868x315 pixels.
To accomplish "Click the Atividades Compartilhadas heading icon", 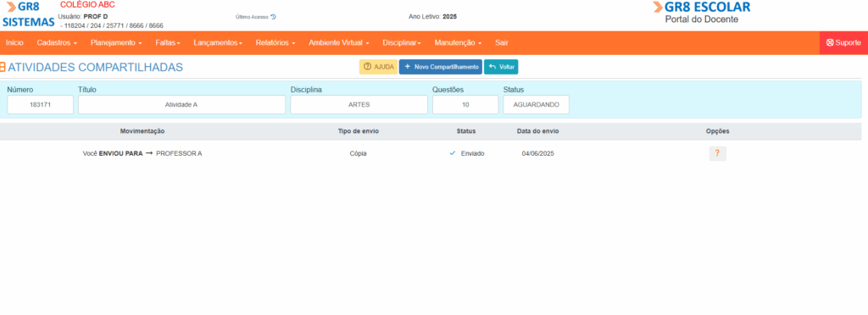I will tap(3, 68).
